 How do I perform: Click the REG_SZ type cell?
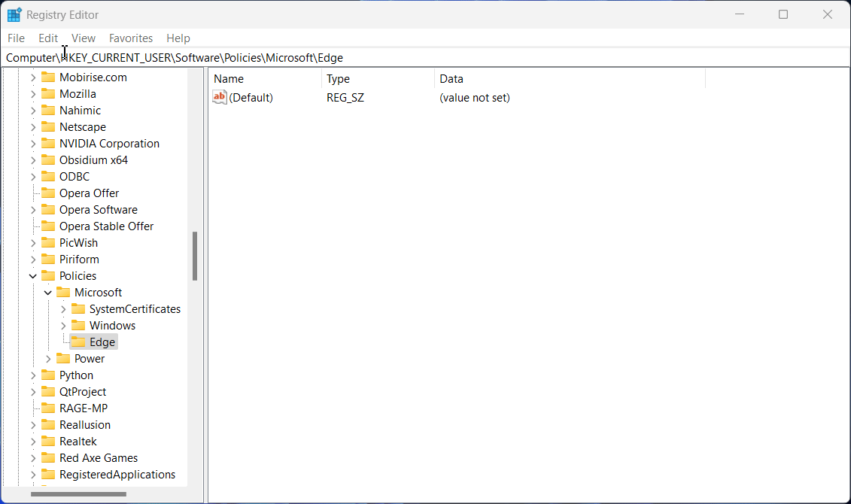345,98
